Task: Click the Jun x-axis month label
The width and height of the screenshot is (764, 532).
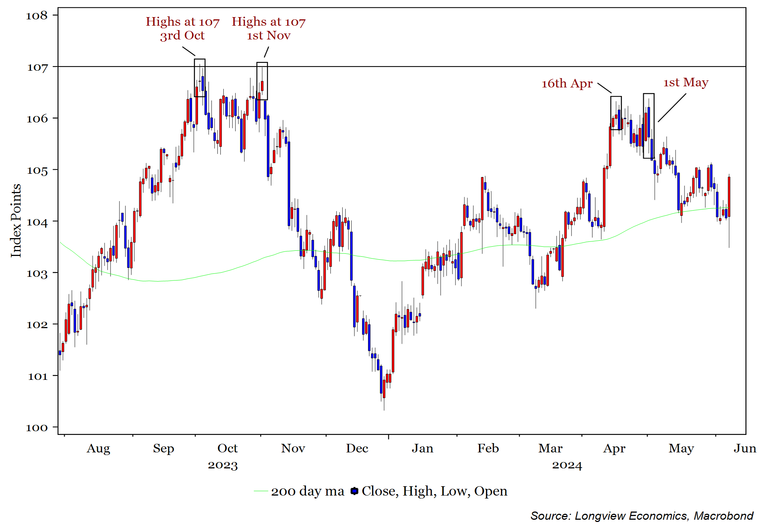Action: point(745,448)
